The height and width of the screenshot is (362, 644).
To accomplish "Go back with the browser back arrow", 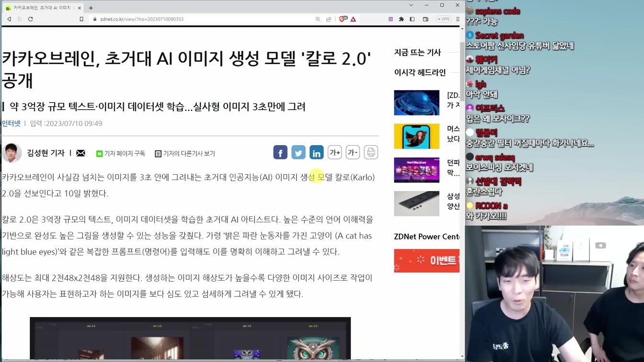I will [x=9, y=19].
